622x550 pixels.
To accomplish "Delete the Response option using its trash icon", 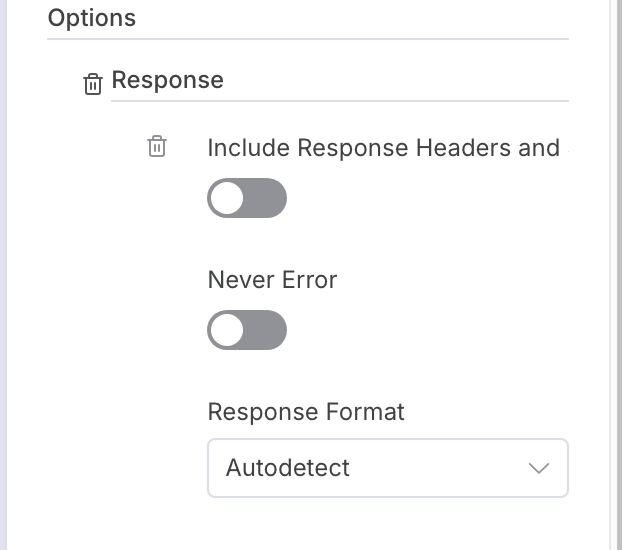I will pos(93,84).
